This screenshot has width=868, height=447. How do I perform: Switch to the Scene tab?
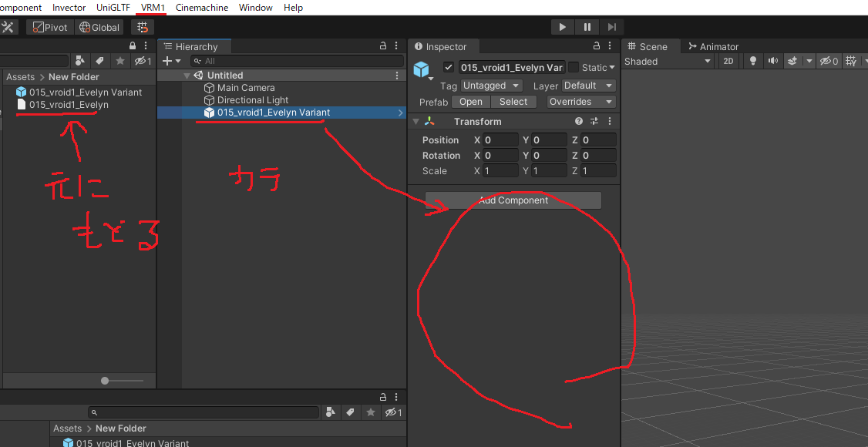[x=648, y=46]
